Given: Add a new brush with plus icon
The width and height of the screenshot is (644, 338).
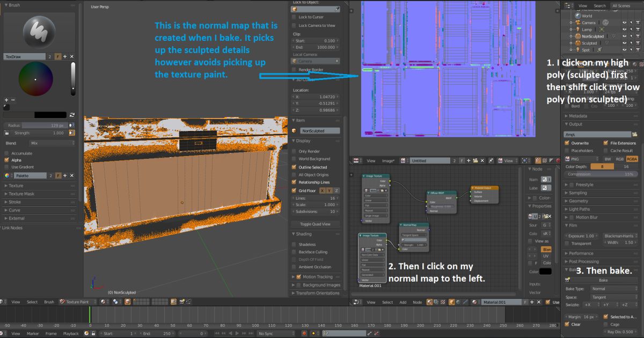Looking at the screenshot, I should [x=65, y=56].
